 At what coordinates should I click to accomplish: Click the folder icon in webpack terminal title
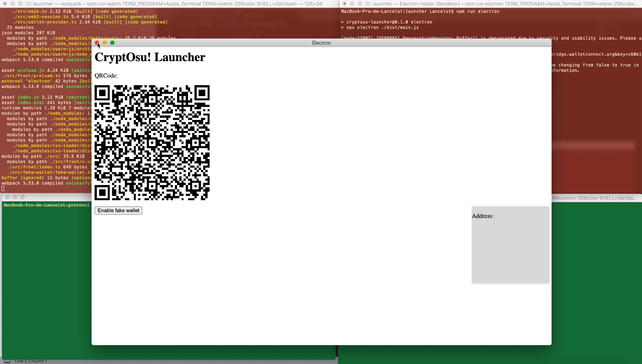point(28,4)
